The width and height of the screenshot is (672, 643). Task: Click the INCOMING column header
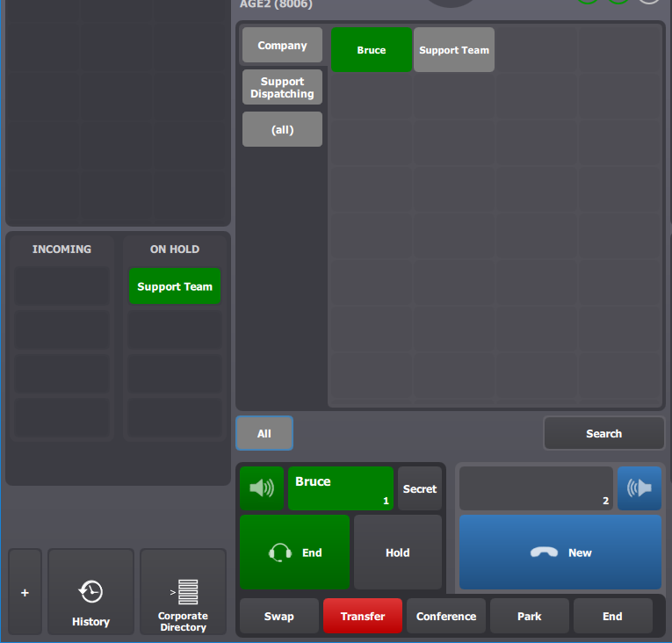click(x=61, y=249)
